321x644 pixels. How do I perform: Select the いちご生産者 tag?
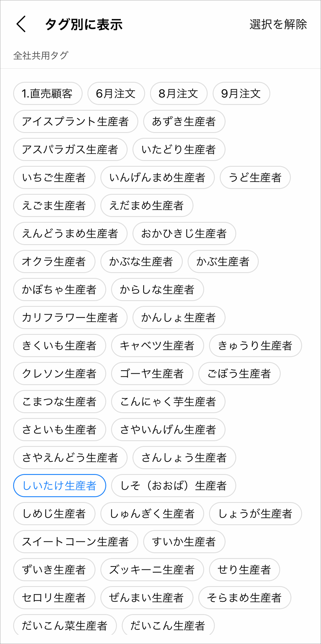pos(54,177)
